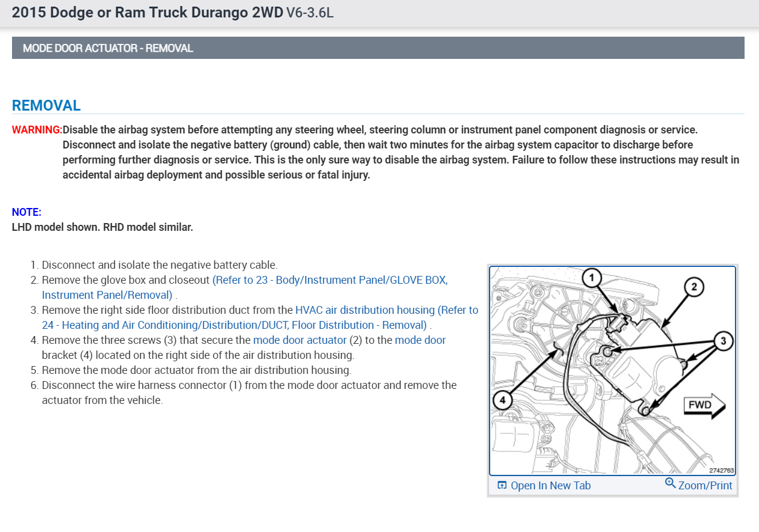The width and height of the screenshot is (759, 532).
Task: Click the 2015 Dodge Durango 2WD title
Action: (x=147, y=13)
